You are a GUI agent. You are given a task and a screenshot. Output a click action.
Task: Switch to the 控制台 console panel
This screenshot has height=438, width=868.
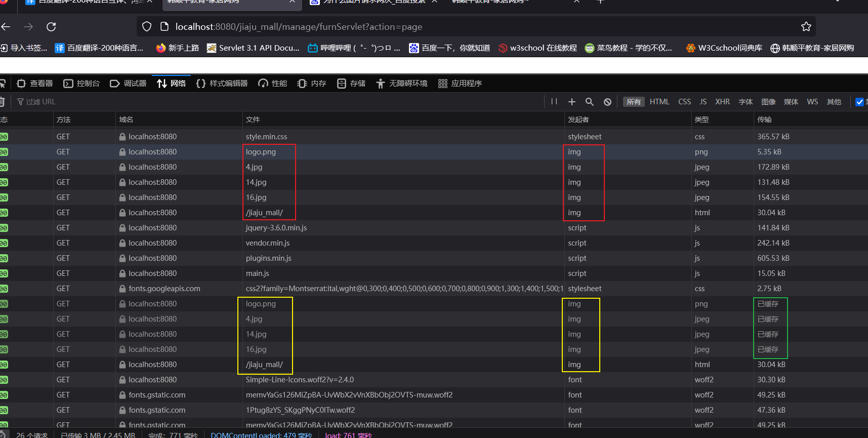pos(81,84)
